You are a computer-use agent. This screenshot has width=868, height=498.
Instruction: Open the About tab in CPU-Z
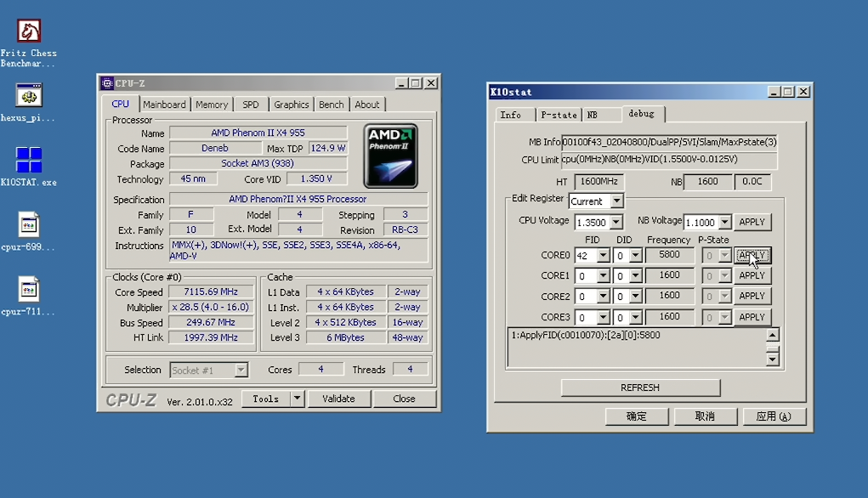tap(367, 105)
